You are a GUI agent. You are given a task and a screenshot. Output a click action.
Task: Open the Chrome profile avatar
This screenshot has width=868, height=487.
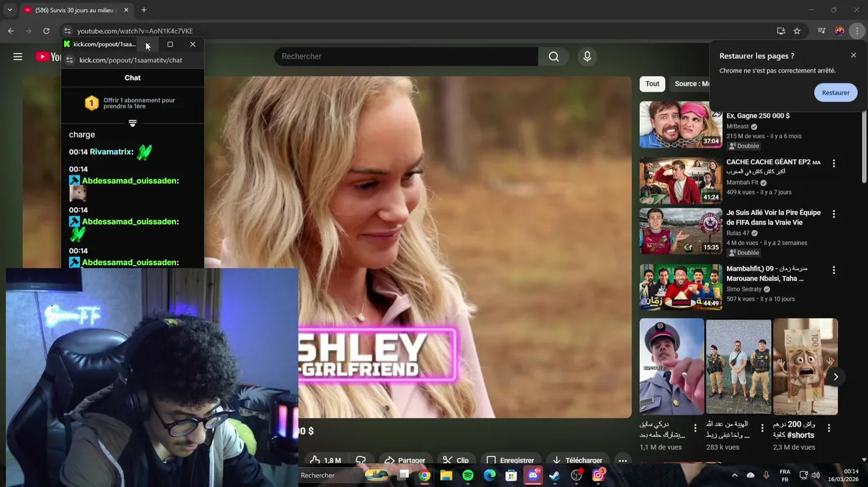(x=840, y=31)
